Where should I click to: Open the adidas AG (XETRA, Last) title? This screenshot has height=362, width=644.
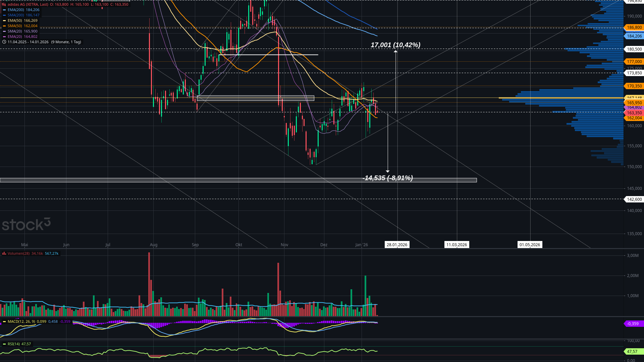28,5
